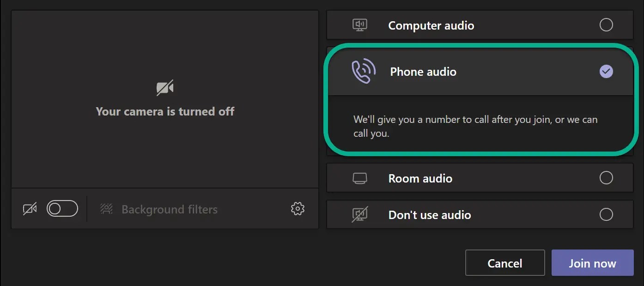Toggle the camera switch on
This screenshot has height=286, width=644.
(x=62, y=208)
